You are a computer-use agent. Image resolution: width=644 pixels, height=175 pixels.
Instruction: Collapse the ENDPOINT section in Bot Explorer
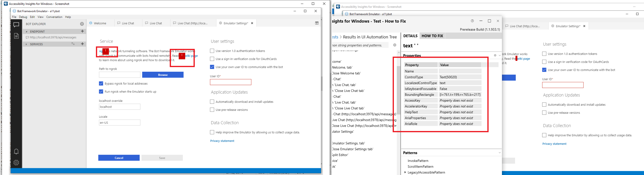[x=26, y=32]
